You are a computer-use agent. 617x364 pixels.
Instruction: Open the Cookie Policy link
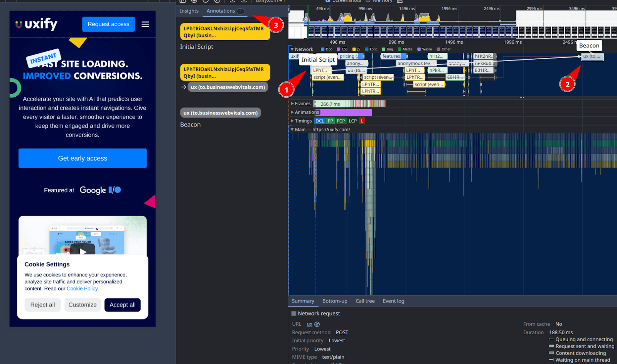coord(82,288)
